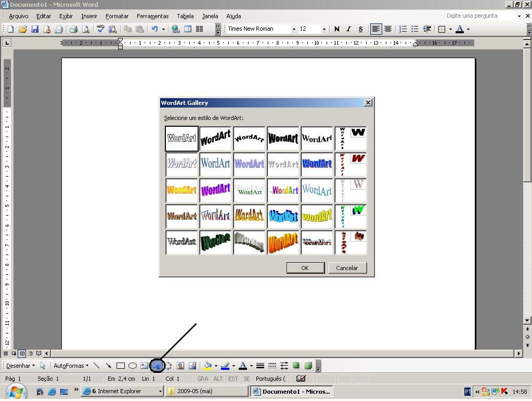Confirm the WordArt style with OK
The image size is (532, 401).
pyautogui.click(x=305, y=268)
